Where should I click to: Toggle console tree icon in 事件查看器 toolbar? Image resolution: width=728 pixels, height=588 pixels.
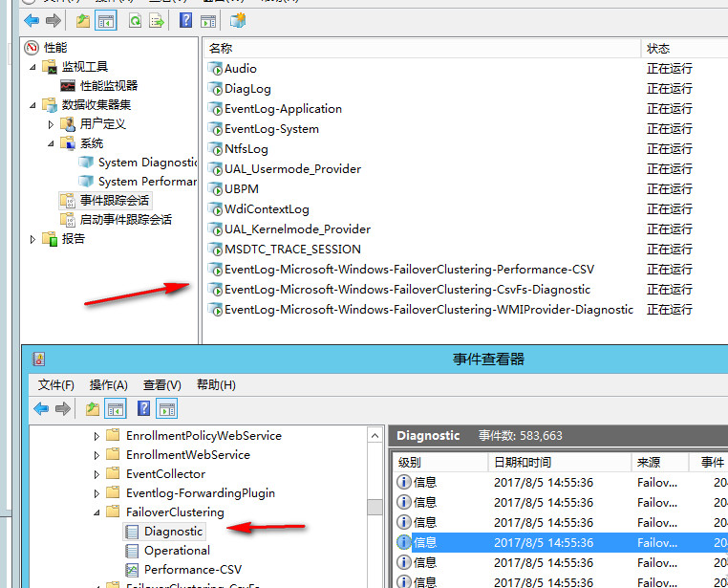pyautogui.click(x=116, y=409)
